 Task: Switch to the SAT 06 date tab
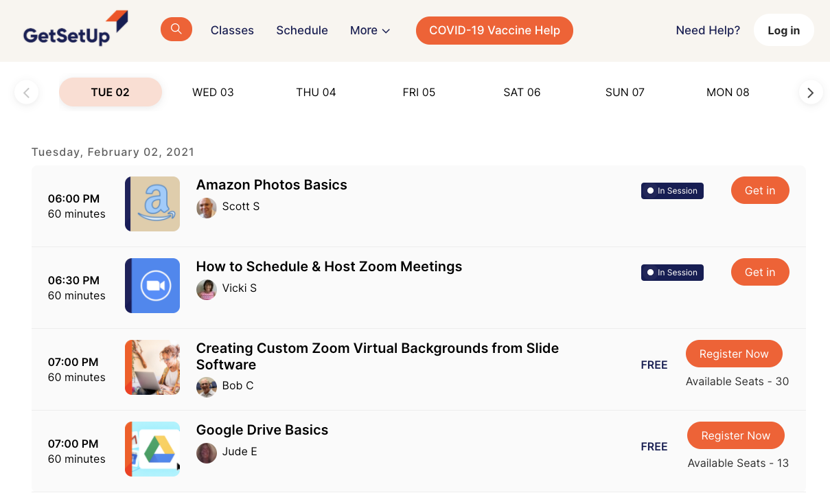coord(522,93)
